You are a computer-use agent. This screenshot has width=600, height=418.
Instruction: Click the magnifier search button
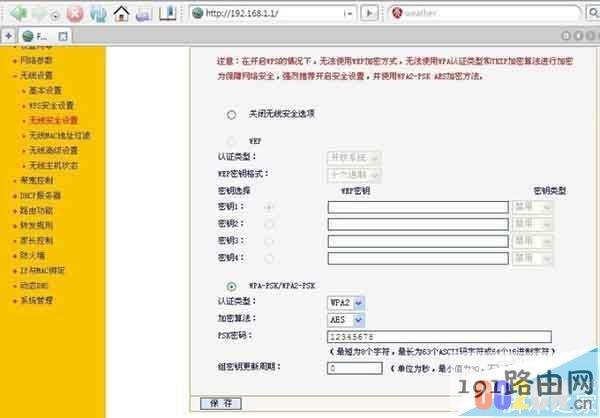(x=593, y=13)
